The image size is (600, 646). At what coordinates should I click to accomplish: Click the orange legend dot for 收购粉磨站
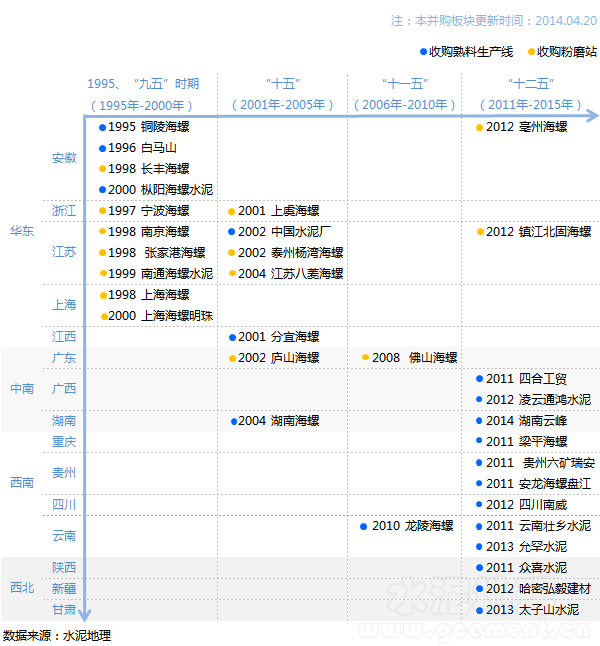[532, 52]
